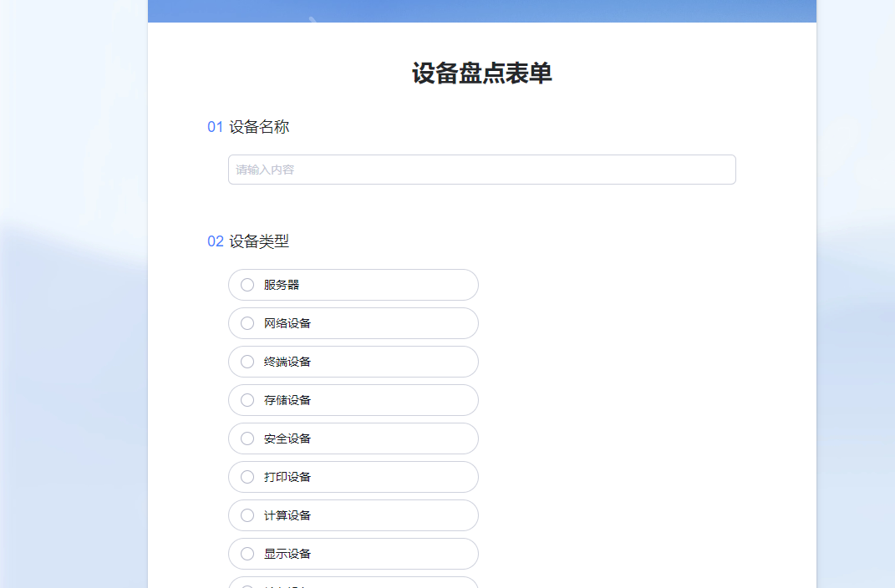Click the 设备名称 question heading
The height and width of the screenshot is (588, 895).
coord(259,127)
